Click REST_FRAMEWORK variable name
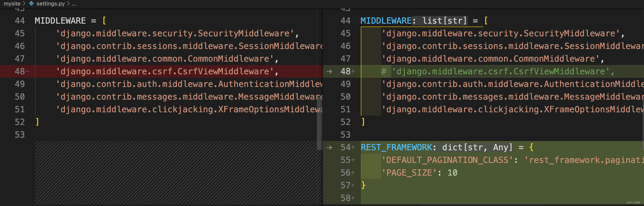Image resolution: width=644 pixels, height=206 pixels. (x=396, y=147)
